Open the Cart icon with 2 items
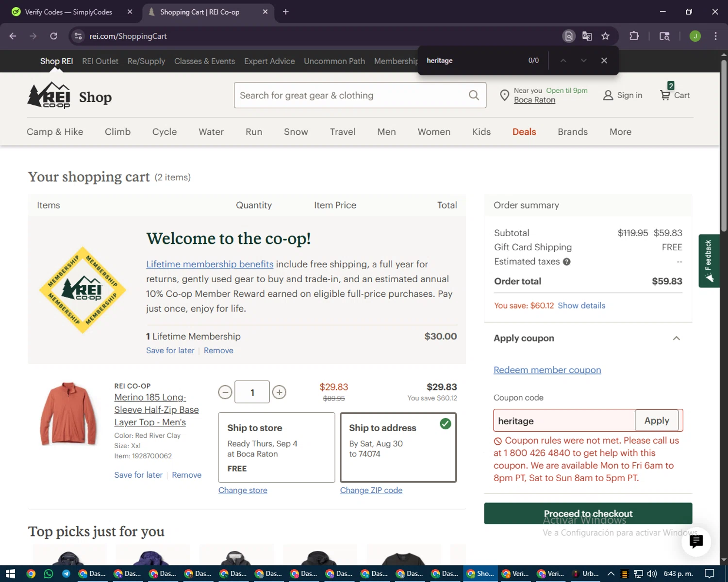This screenshot has width=728, height=582. click(675, 93)
